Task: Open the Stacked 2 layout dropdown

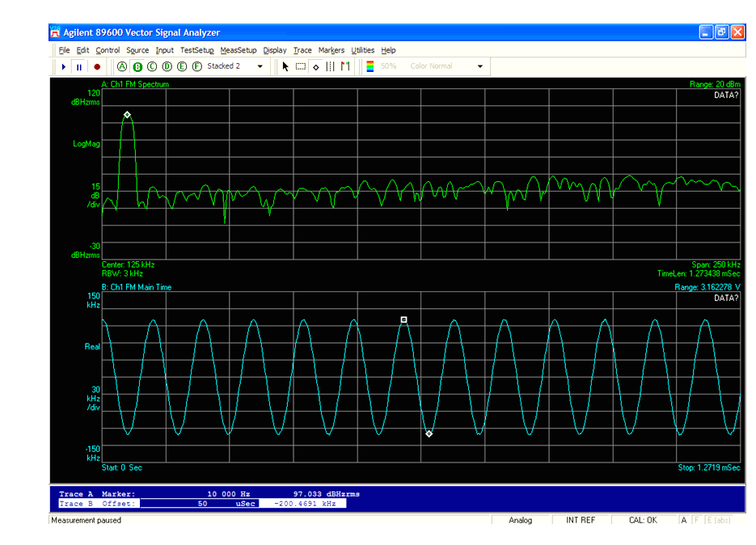Action: pos(260,66)
